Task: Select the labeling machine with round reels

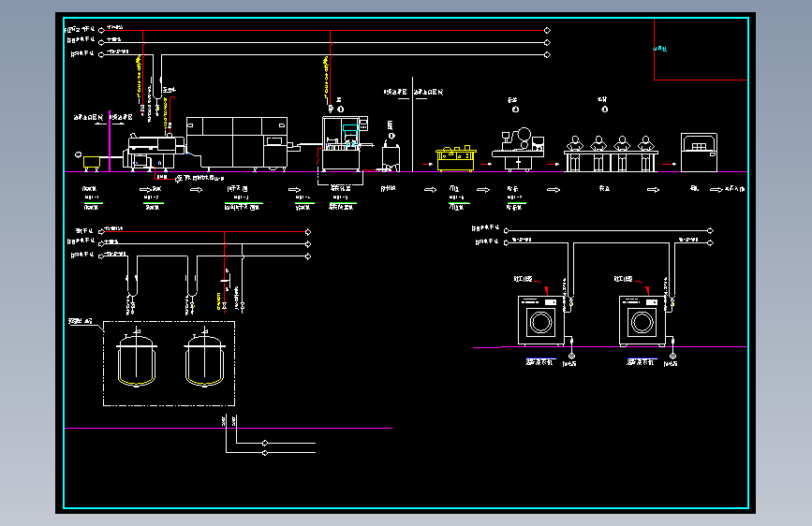Action: [x=518, y=150]
